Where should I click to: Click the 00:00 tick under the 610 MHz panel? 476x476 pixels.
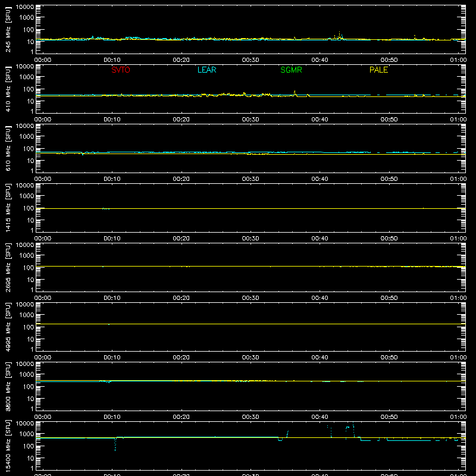43,179
